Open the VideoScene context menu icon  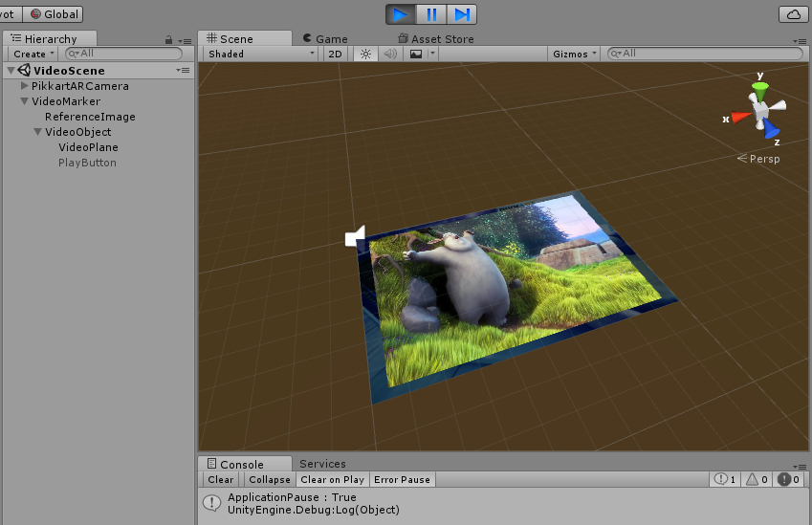click(x=183, y=70)
